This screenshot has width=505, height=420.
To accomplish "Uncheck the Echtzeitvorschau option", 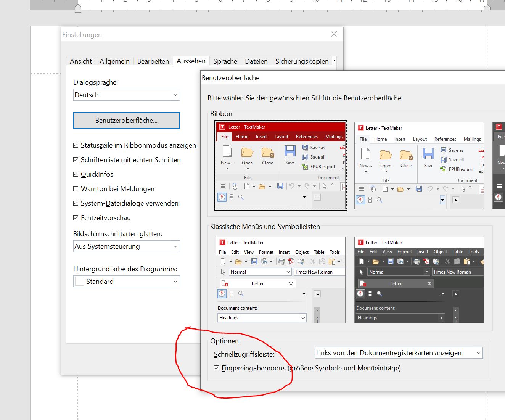I will coord(76,218).
